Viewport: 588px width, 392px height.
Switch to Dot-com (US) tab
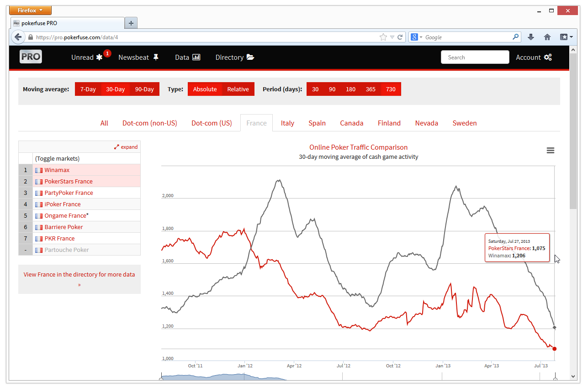click(x=212, y=123)
